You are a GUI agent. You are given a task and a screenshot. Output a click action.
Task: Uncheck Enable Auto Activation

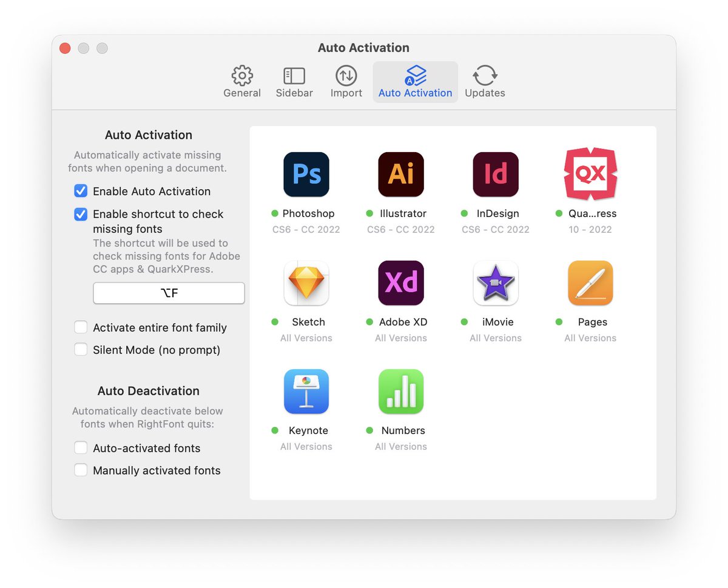point(81,191)
